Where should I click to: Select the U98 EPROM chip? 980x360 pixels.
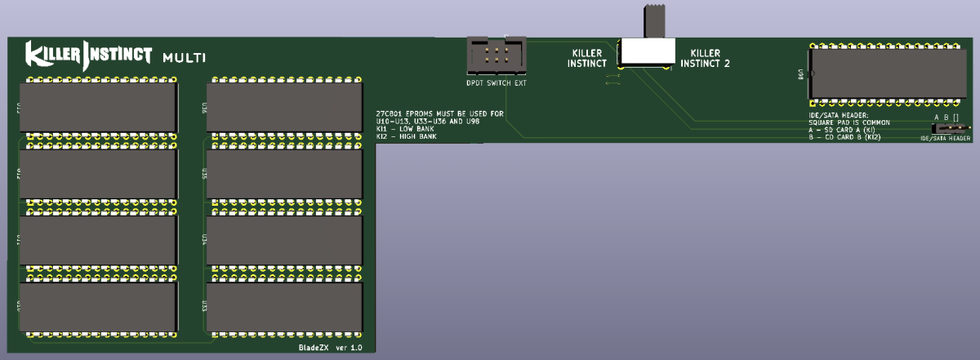tap(886, 73)
